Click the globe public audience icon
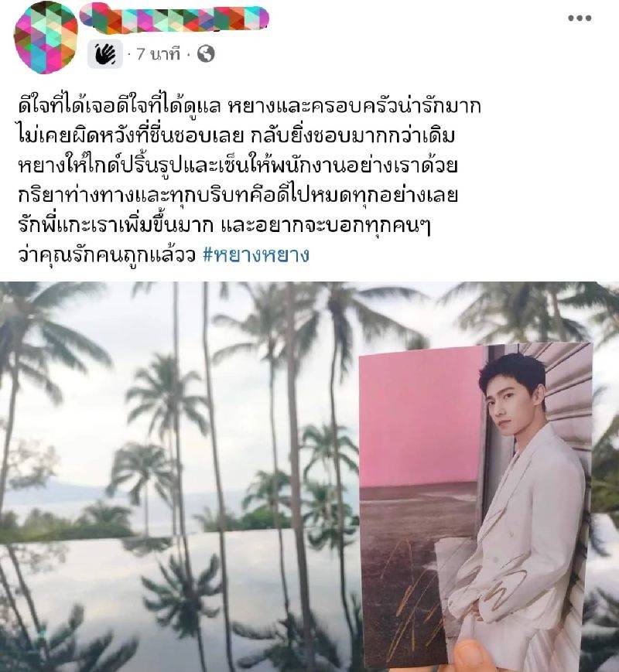The image size is (619, 672). click(206, 54)
